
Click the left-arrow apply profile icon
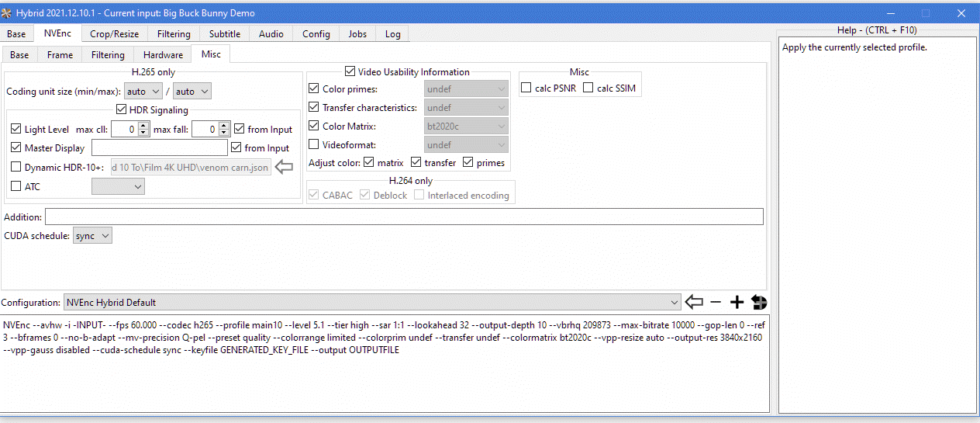(x=695, y=302)
